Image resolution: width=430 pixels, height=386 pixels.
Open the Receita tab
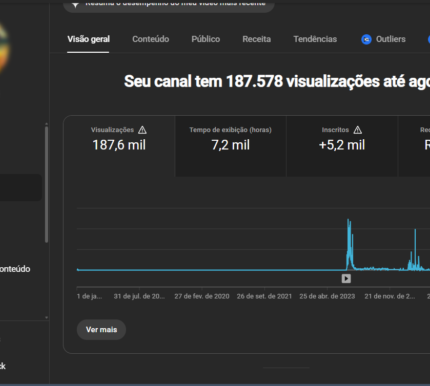click(257, 39)
